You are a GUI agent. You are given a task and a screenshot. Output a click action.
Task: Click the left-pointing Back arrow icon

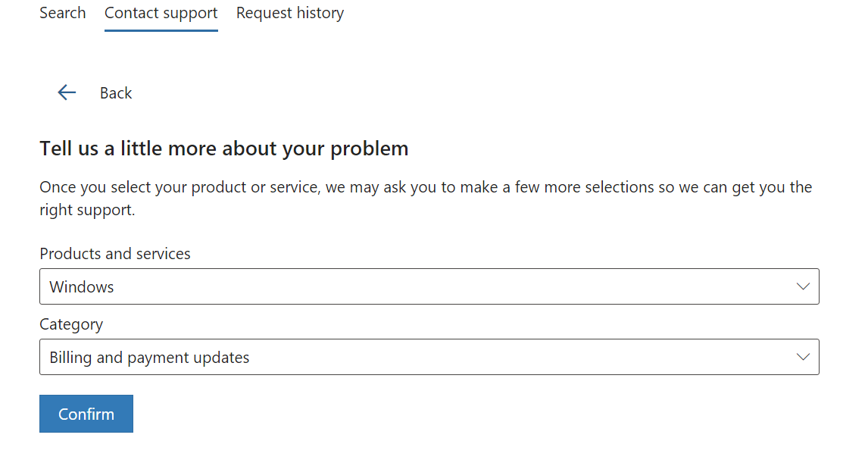point(67,92)
